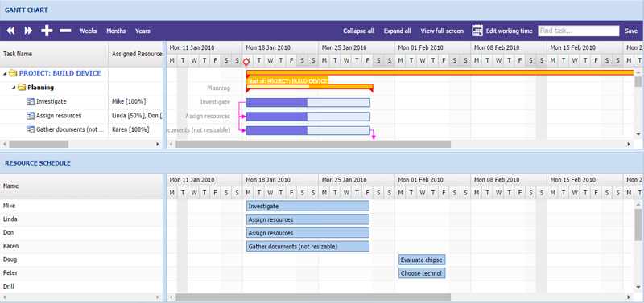Click the project start milestone circle marker

(x=246, y=63)
